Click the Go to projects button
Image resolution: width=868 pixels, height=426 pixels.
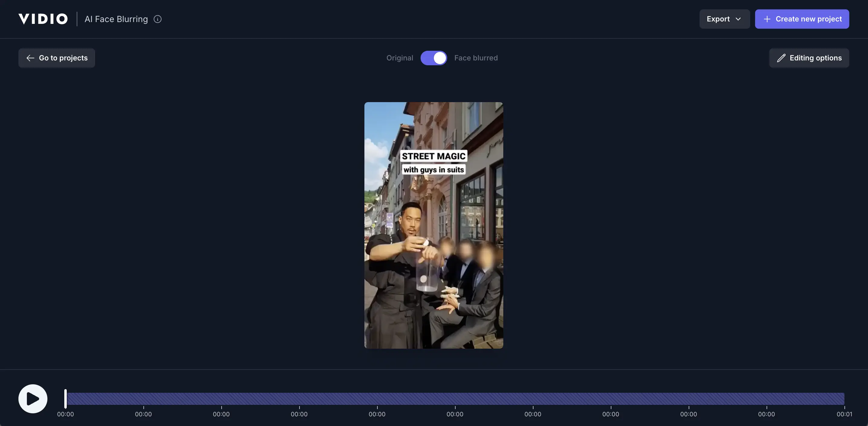point(57,58)
